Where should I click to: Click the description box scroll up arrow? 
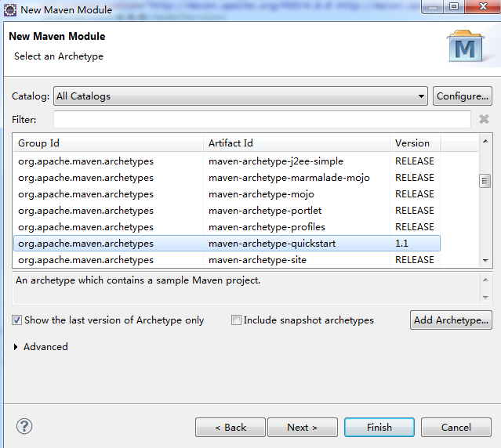pos(485,280)
